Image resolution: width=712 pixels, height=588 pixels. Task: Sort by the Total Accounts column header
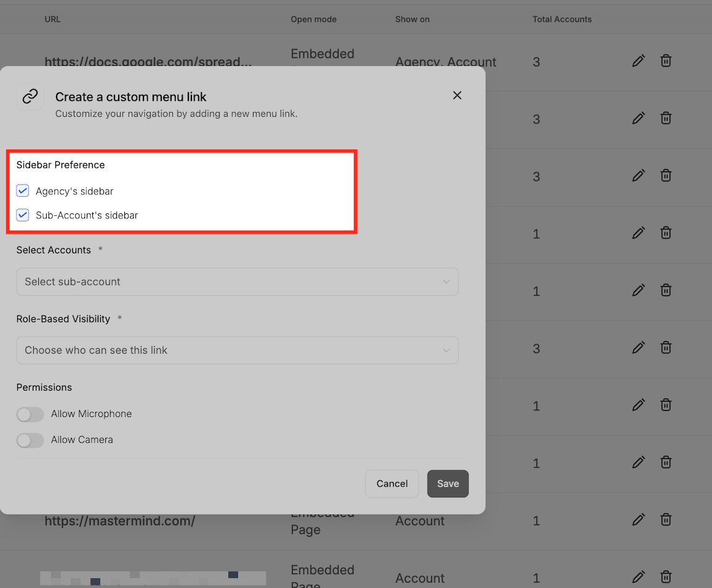562,19
